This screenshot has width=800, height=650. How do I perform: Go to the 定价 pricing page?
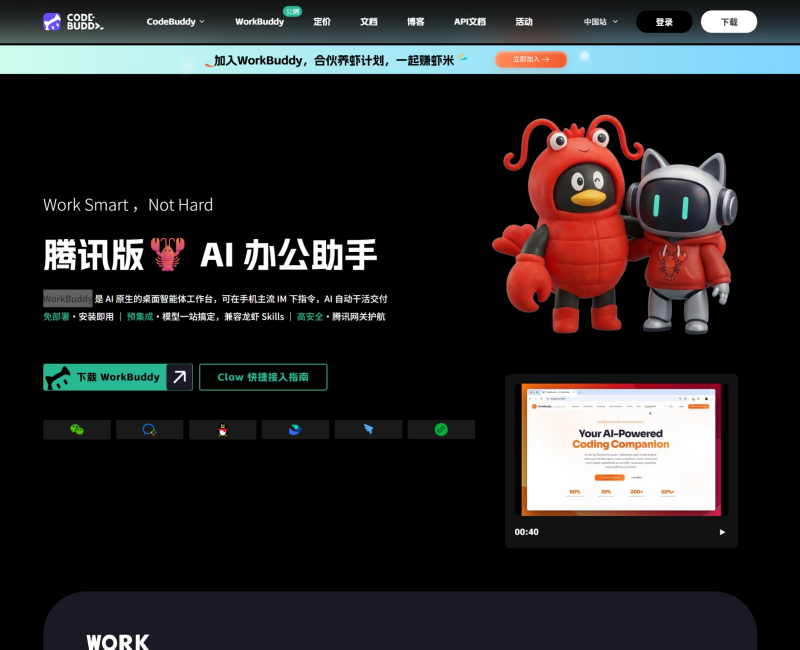[322, 21]
